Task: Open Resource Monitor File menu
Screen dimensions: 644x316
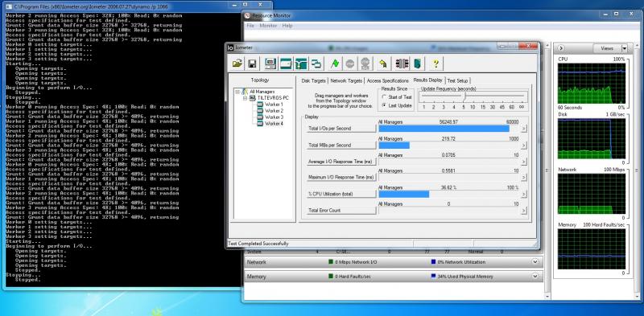Action: [x=250, y=26]
